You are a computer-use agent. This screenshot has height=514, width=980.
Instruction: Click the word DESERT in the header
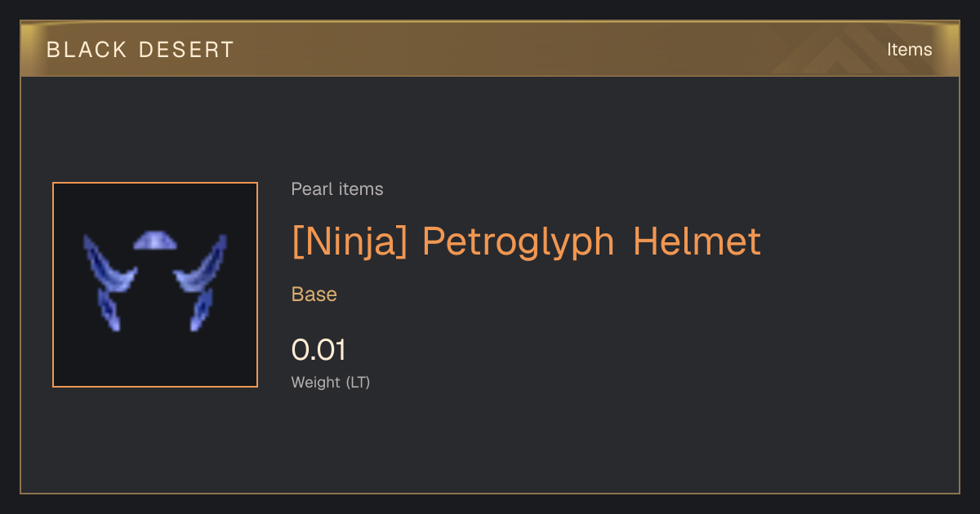click(x=186, y=50)
